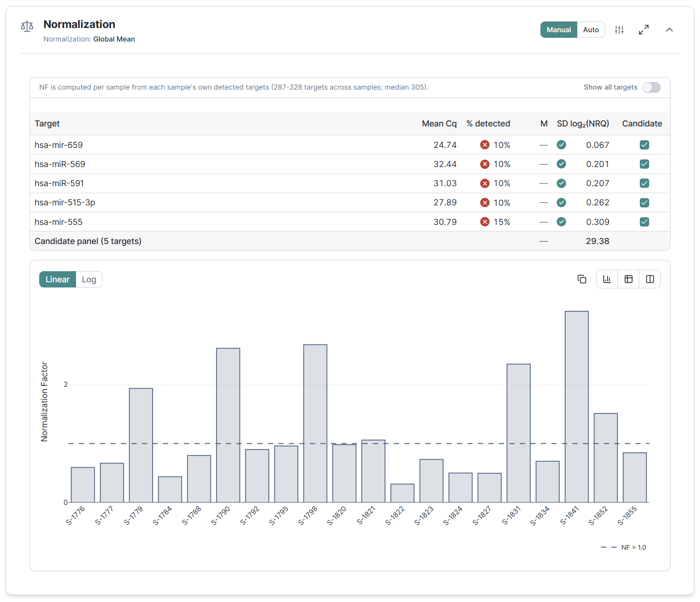700x602 pixels.
Task: Click NF = 1.0 legend entry
Action: (623, 547)
